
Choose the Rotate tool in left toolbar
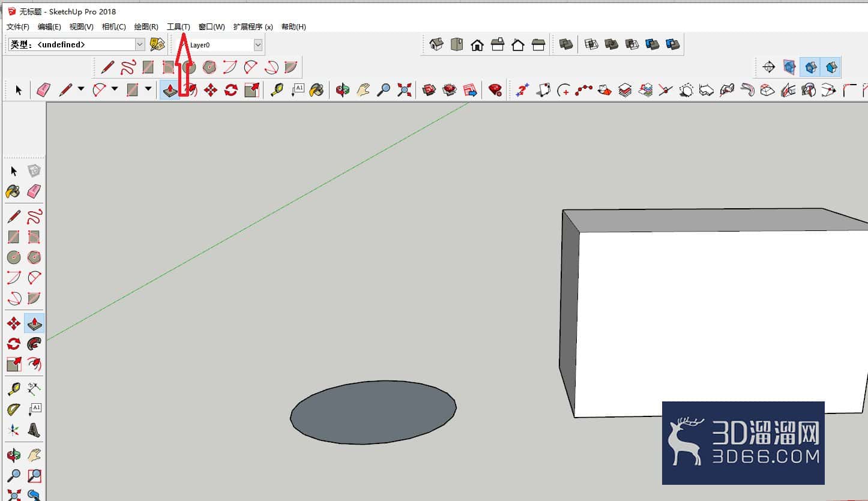pos(14,344)
